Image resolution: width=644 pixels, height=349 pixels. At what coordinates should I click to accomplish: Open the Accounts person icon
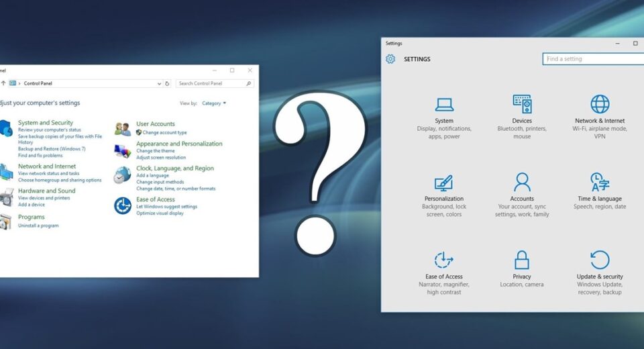[x=522, y=182]
